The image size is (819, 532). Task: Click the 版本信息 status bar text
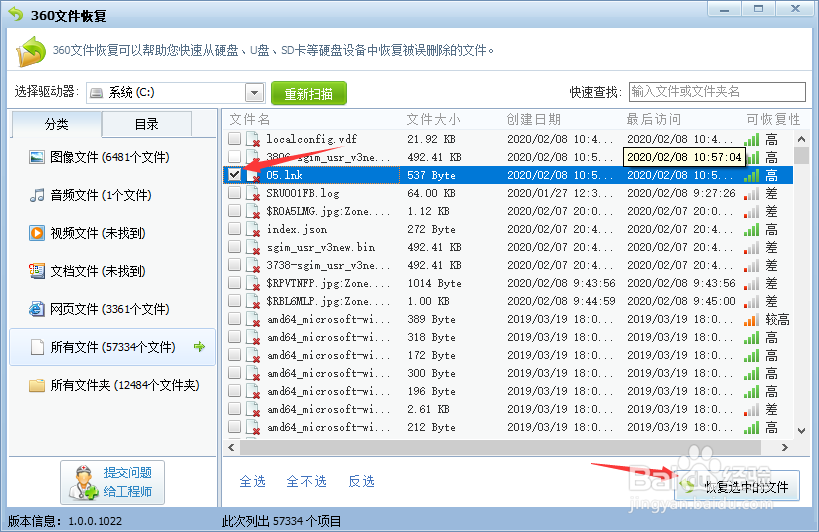click(x=65, y=521)
